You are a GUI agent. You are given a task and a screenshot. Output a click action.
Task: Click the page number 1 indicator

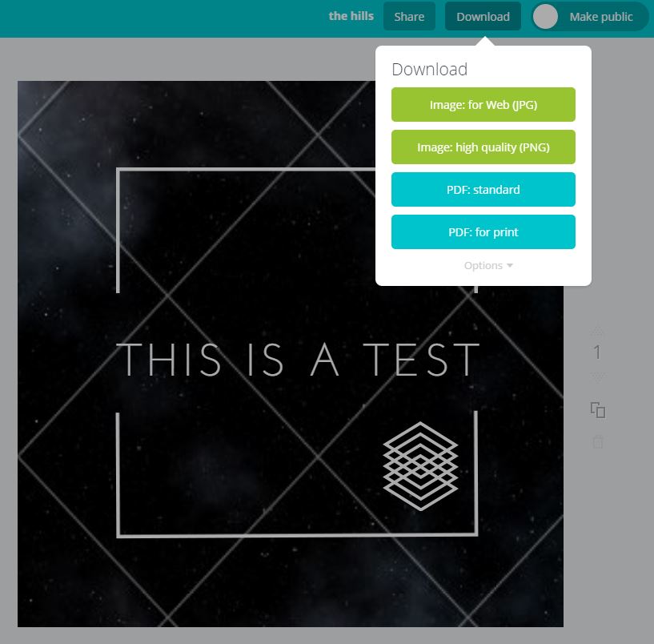[x=597, y=353]
